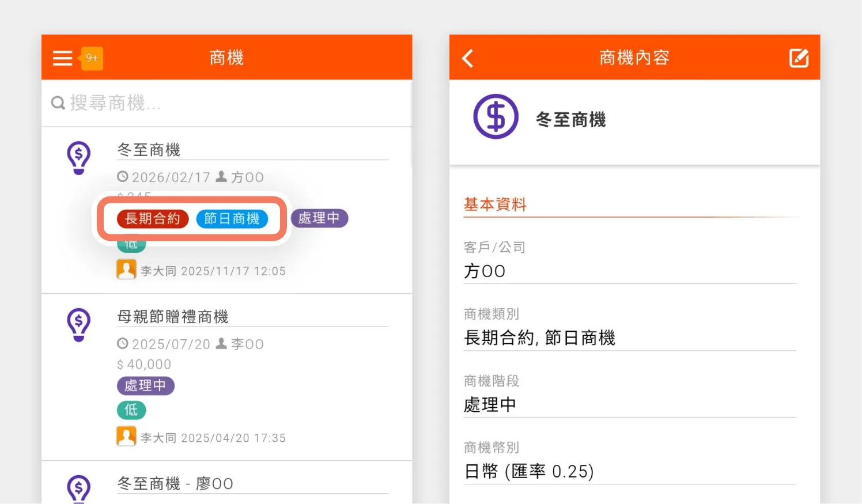Tap the clock icon before 2025/07/20
Screen dimensions: 862x504
[122, 344]
